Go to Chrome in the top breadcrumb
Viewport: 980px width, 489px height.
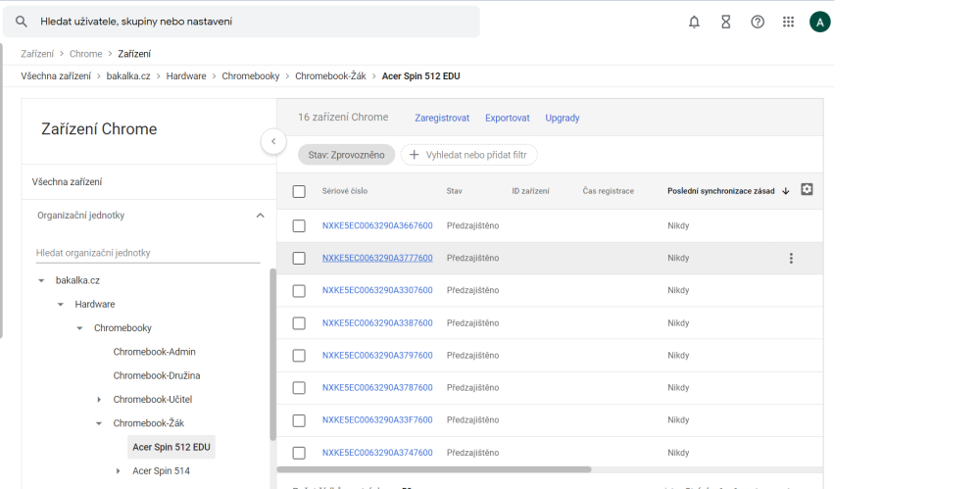[85, 54]
